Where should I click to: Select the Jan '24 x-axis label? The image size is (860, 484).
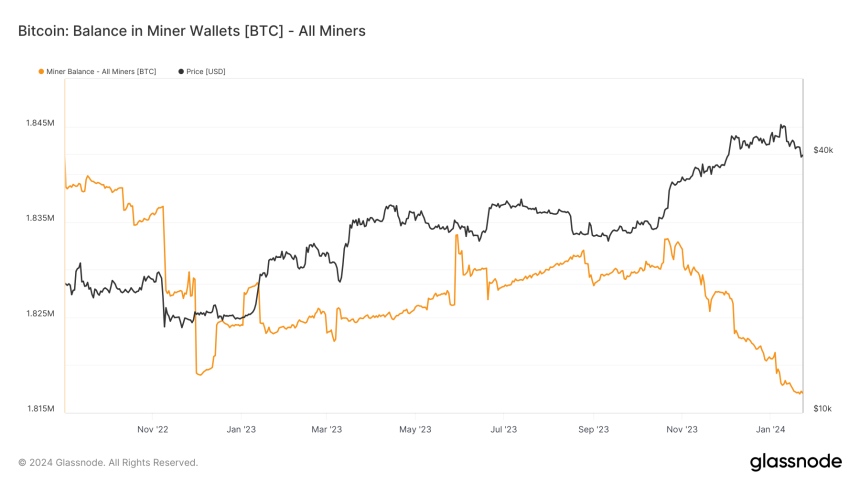771,429
